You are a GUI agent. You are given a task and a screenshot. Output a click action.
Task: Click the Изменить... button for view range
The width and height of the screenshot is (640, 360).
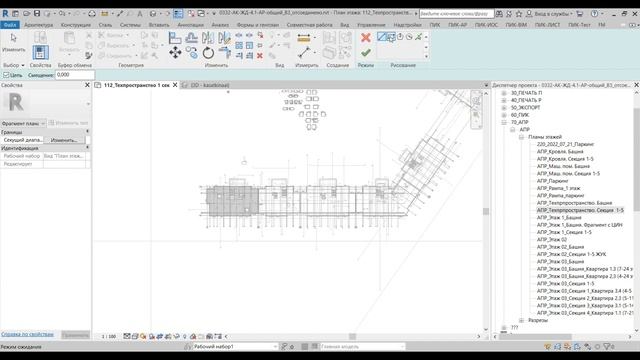point(64,140)
